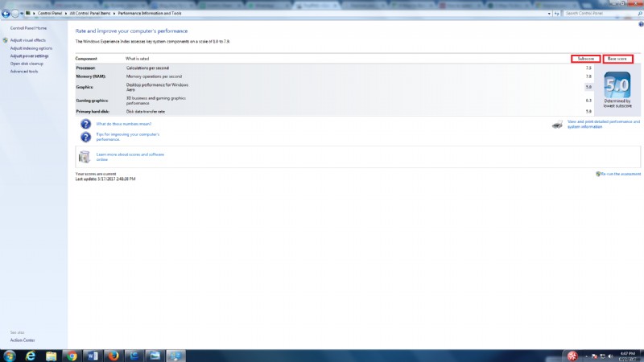Click help icon beside 'What do these numbers mean?'
Screen dimensions: 644x362
click(x=85, y=124)
